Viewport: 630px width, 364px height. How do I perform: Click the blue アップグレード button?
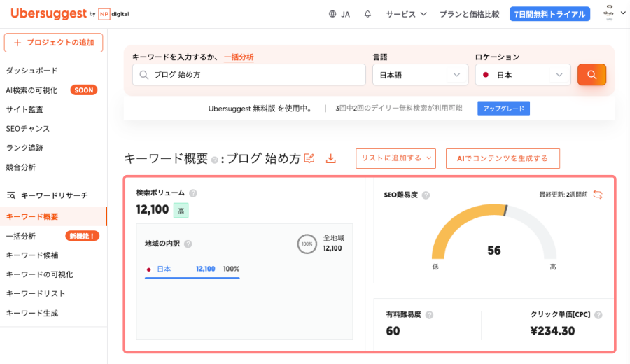[503, 108]
